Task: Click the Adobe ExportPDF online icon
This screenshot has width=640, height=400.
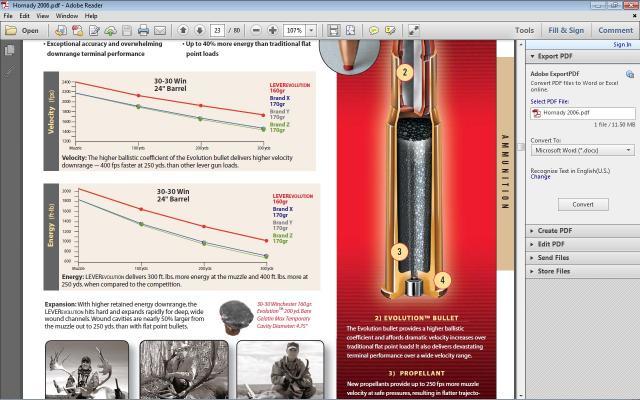Action: pyautogui.click(x=630, y=74)
